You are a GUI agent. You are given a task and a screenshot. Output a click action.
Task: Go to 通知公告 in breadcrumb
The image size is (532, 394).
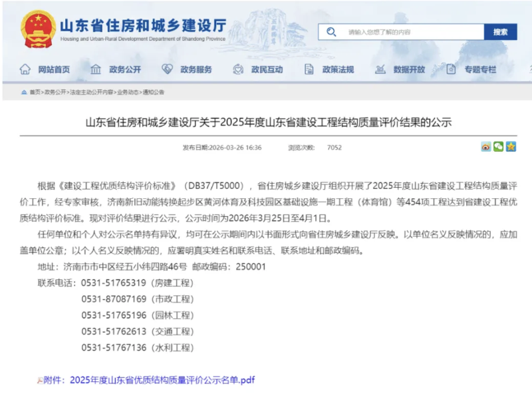[x=154, y=93]
